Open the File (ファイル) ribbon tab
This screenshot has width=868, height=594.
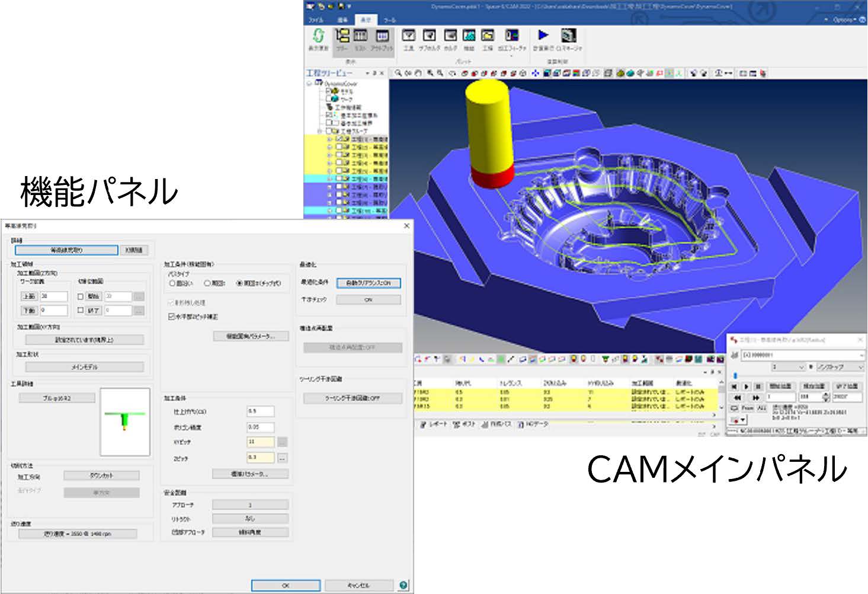[x=316, y=20]
